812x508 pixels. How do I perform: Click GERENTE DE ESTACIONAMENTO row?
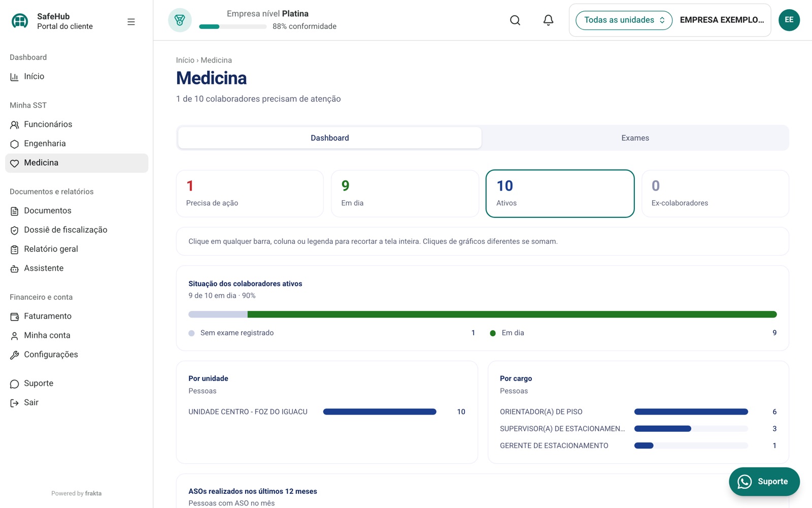pos(638,446)
